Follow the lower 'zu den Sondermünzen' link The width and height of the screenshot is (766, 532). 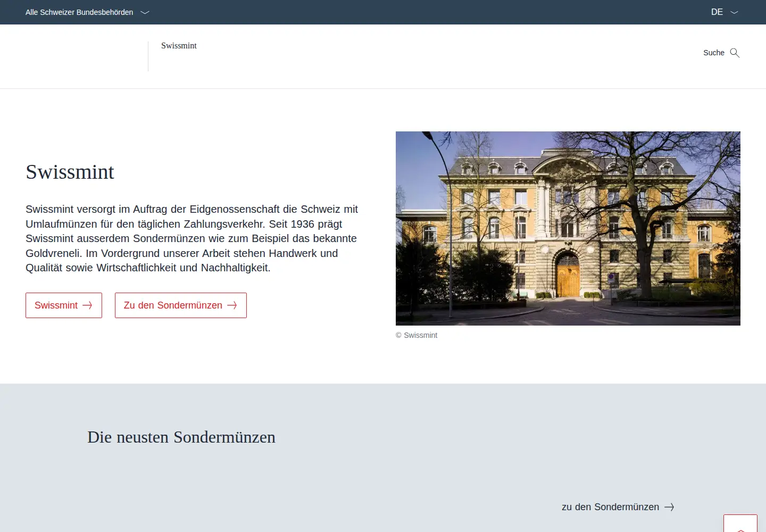(618, 507)
